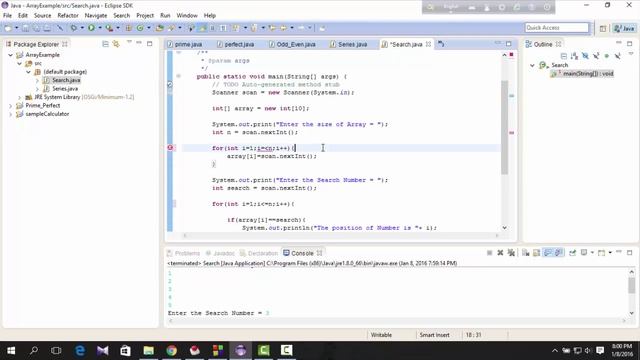Click the Print toolbar icon
Viewport: 640px width, 360px height.
47,28
